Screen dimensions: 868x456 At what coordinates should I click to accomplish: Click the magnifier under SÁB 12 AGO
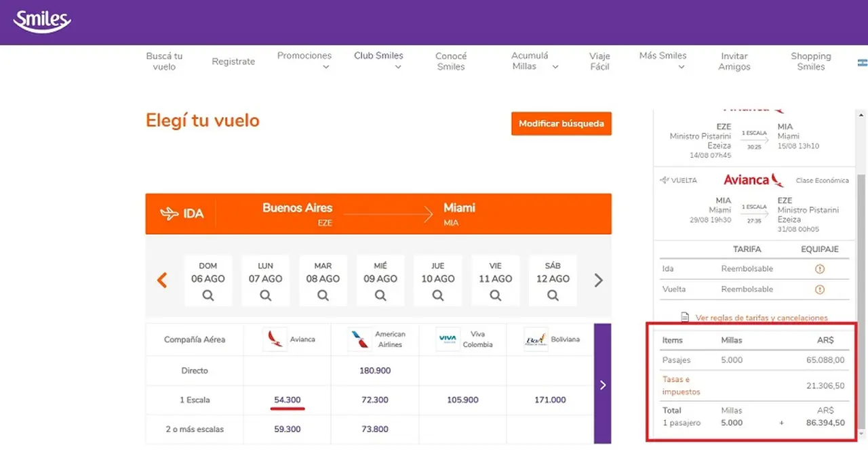coord(553,295)
